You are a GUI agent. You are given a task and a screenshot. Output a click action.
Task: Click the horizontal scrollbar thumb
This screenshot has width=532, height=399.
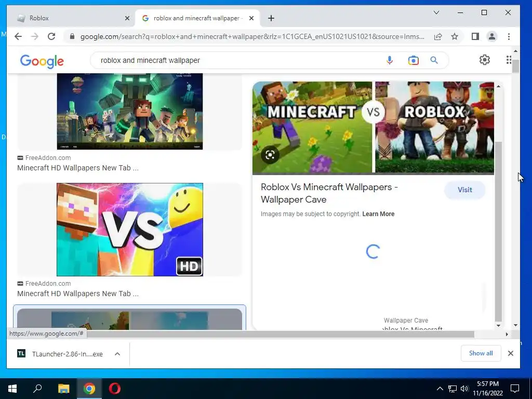pos(280,334)
